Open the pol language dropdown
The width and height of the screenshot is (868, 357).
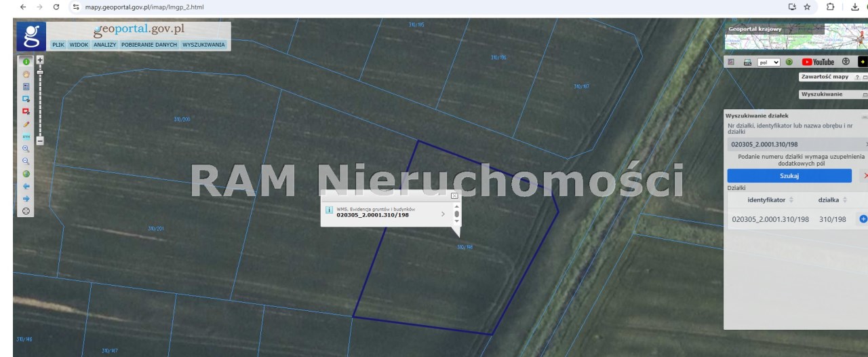(768, 62)
